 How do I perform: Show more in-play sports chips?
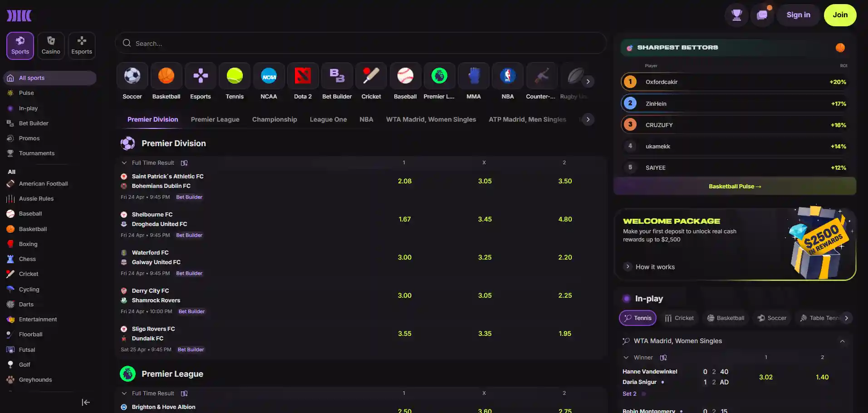coord(847,318)
